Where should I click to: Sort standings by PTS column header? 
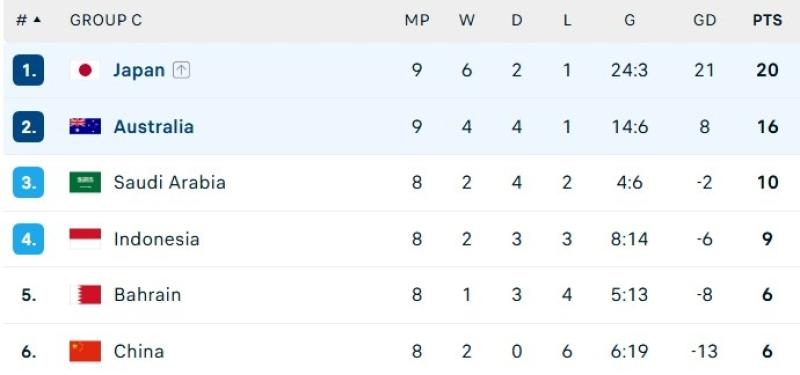coord(767,20)
